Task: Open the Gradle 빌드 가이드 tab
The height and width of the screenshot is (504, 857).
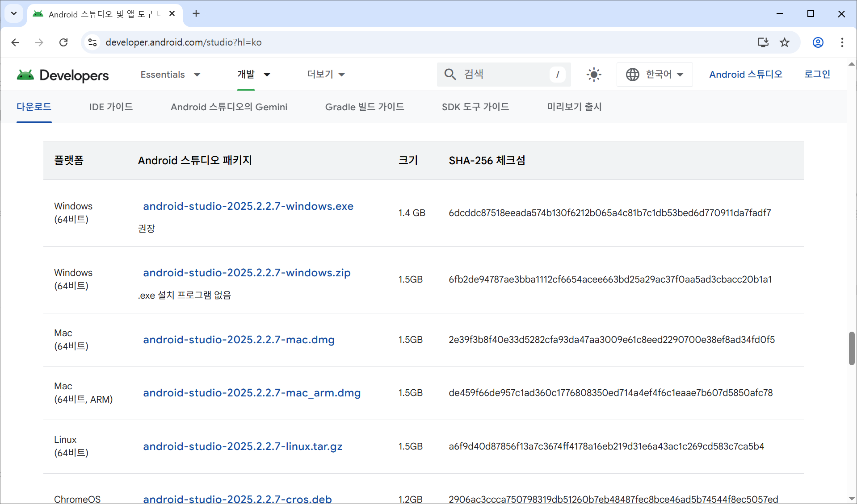Action: pyautogui.click(x=365, y=107)
